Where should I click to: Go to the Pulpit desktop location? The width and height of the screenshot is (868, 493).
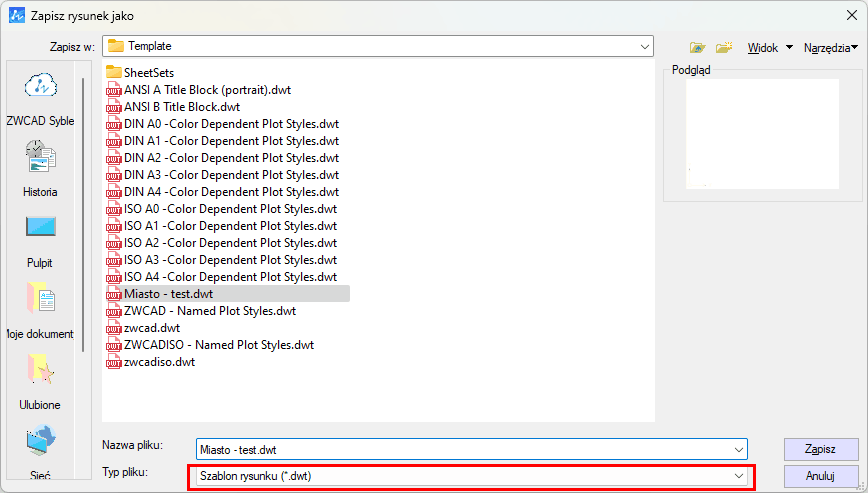[40, 241]
